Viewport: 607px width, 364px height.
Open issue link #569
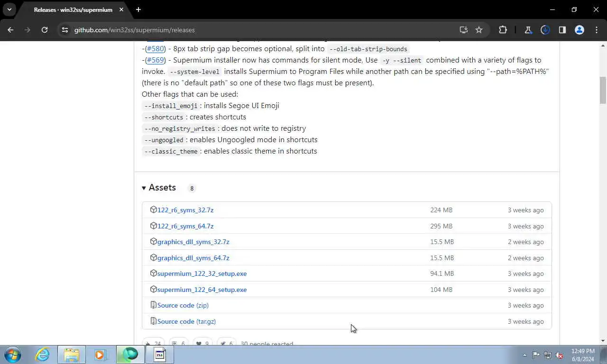155,60
